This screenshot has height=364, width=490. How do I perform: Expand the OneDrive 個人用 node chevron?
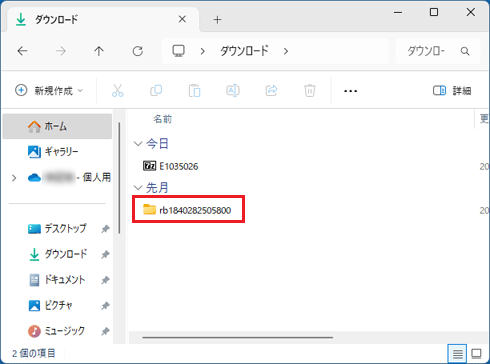pos(14,178)
